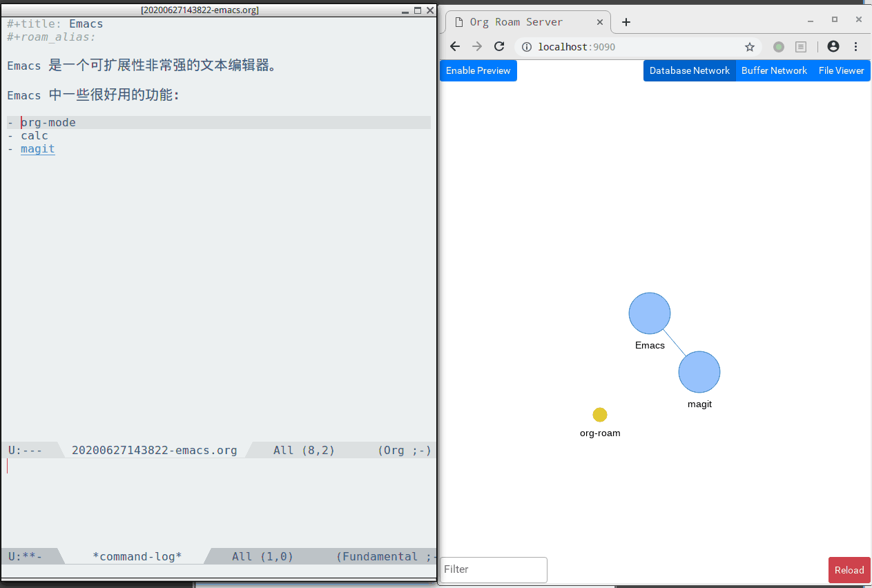Go back in the browser
The image size is (872, 588).
coord(454,46)
